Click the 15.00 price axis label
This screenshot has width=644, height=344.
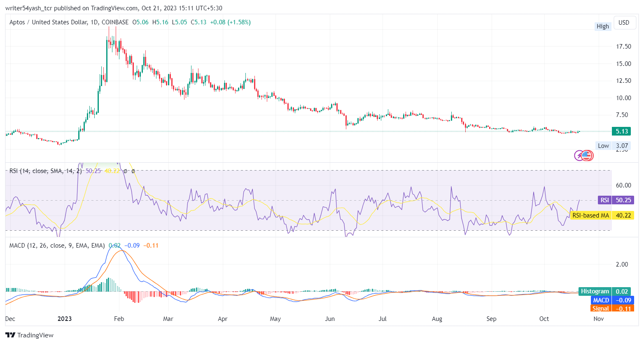click(x=623, y=64)
